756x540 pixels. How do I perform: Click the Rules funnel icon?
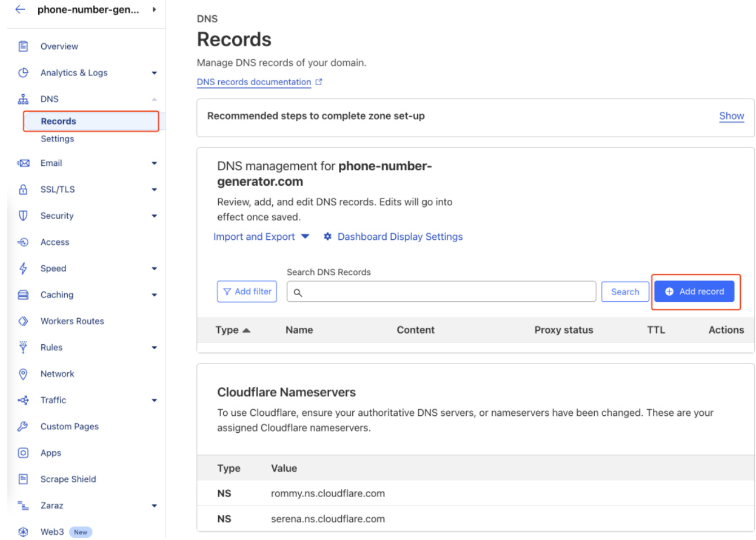click(23, 348)
